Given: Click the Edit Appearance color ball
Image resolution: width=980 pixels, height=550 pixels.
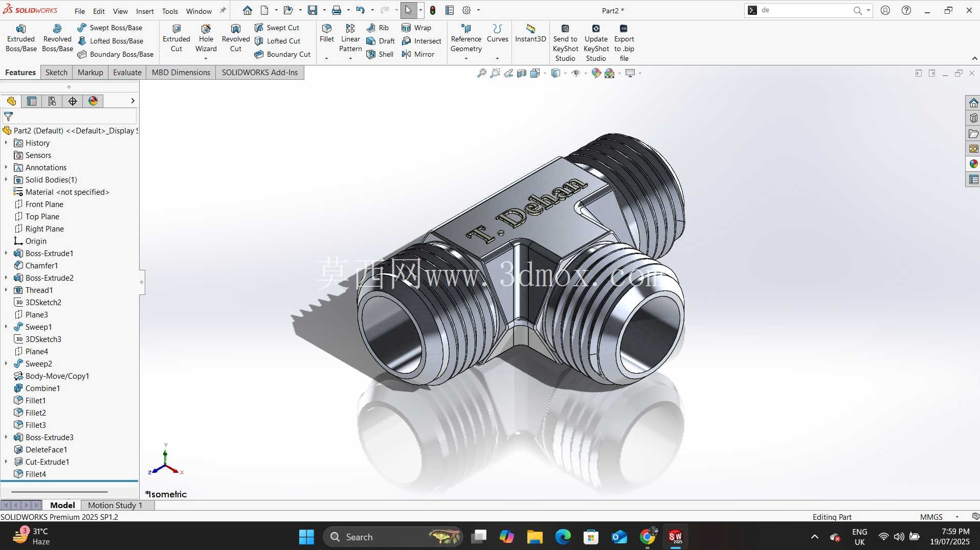Looking at the screenshot, I should coord(596,73).
